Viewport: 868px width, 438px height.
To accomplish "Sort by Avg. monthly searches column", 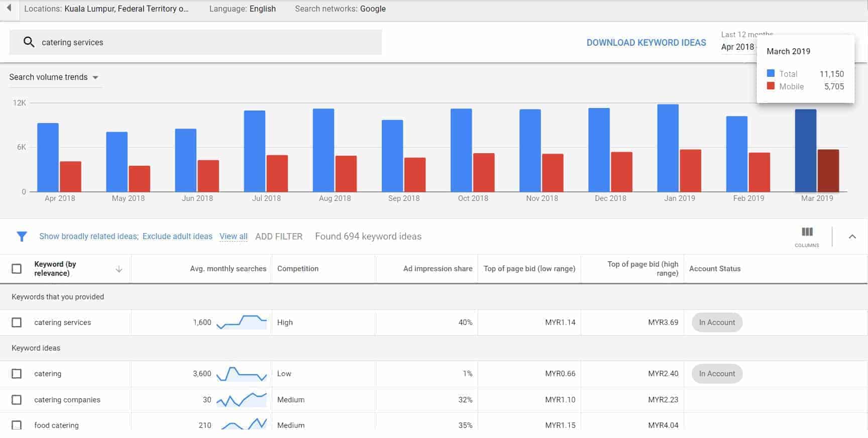I will coord(228,269).
